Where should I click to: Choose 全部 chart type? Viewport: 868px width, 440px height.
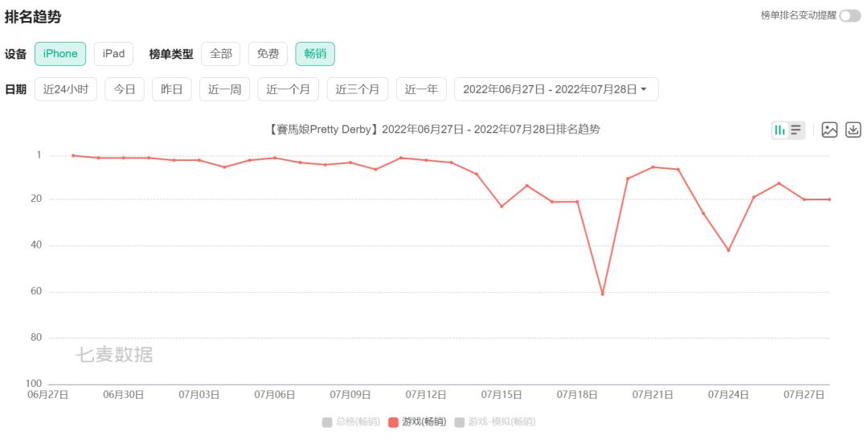pos(221,54)
